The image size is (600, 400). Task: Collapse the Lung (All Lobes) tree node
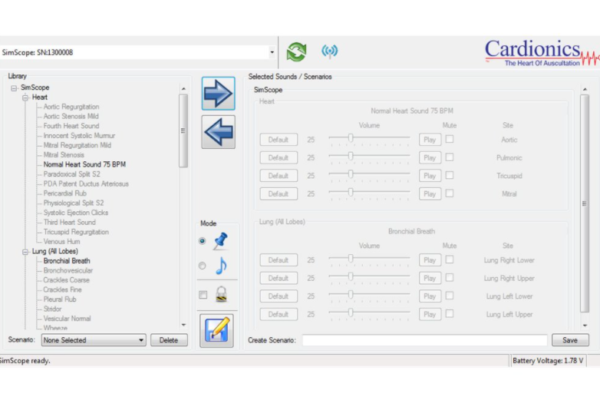(x=25, y=252)
